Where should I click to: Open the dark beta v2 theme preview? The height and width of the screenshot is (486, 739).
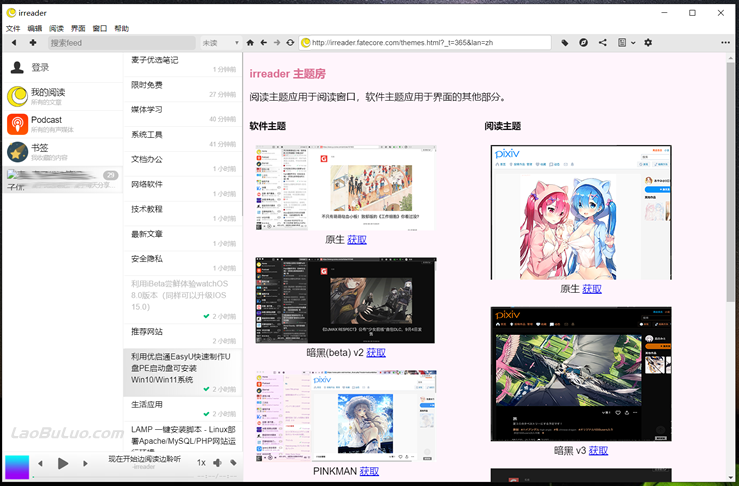click(345, 300)
